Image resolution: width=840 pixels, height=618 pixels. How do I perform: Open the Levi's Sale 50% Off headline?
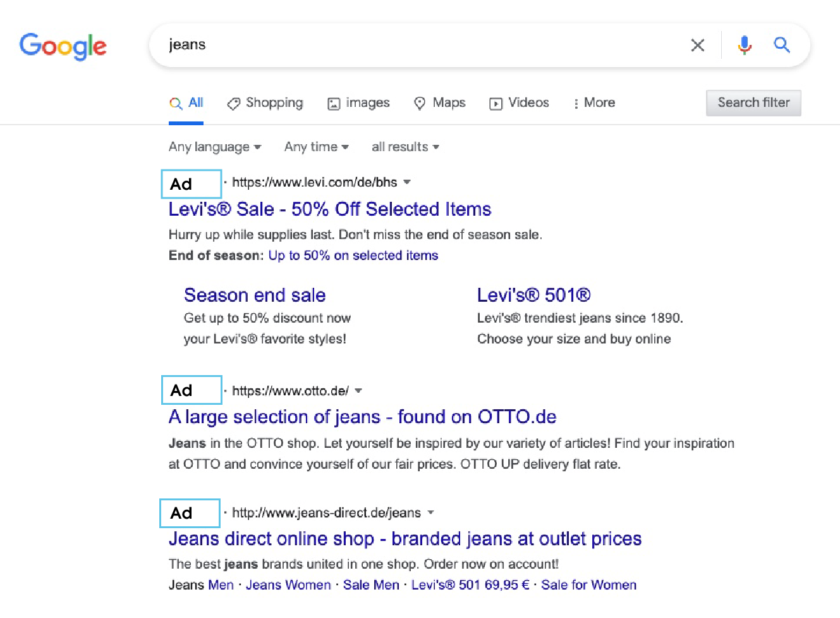tap(330, 209)
